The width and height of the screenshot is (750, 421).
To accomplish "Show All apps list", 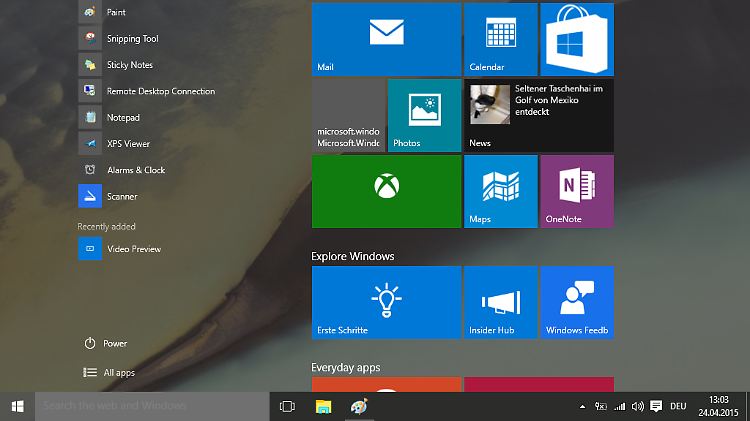I will click(109, 372).
